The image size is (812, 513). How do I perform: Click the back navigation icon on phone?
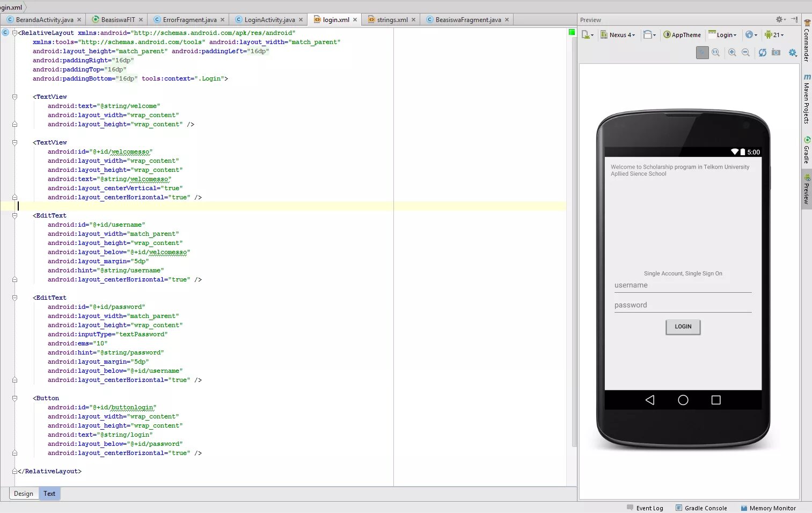coord(650,400)
